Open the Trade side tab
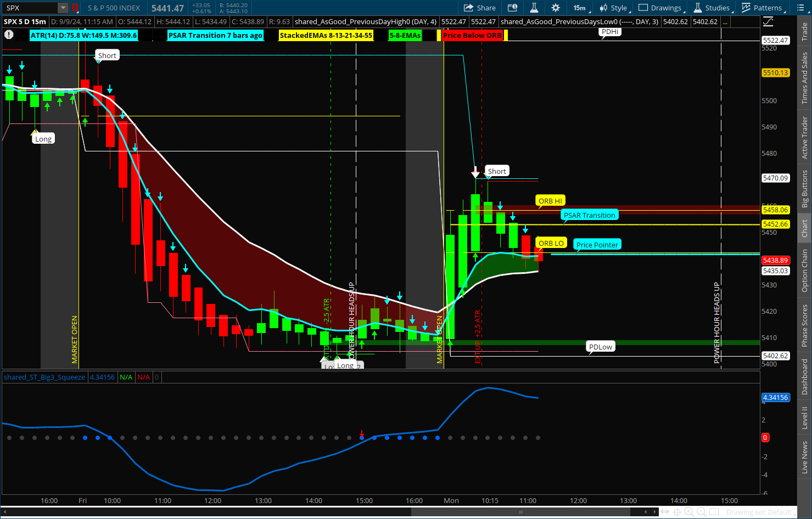 pos(805,31)
